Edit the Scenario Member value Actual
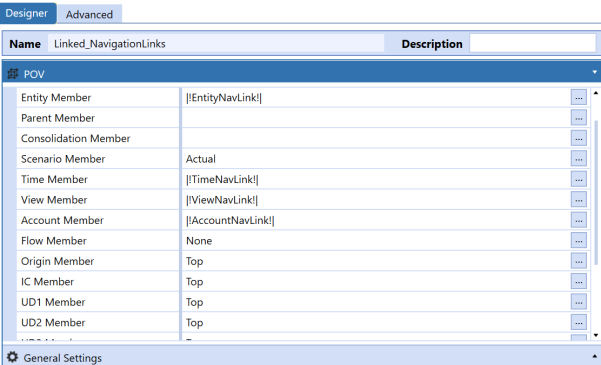601x365 pixels. coord(376,159)
